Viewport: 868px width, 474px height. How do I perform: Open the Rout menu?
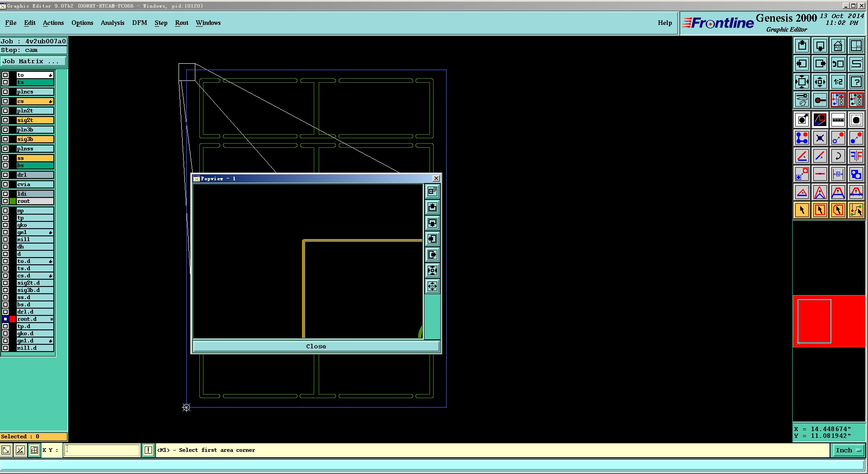coord(182,23)
